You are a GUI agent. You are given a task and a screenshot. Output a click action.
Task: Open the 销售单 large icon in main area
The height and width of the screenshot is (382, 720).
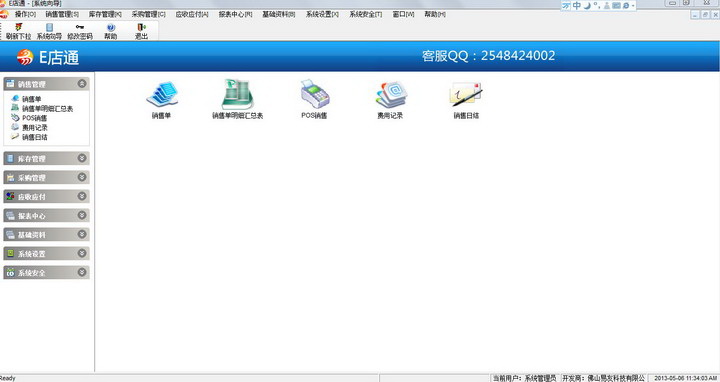(x=162, y=100)
